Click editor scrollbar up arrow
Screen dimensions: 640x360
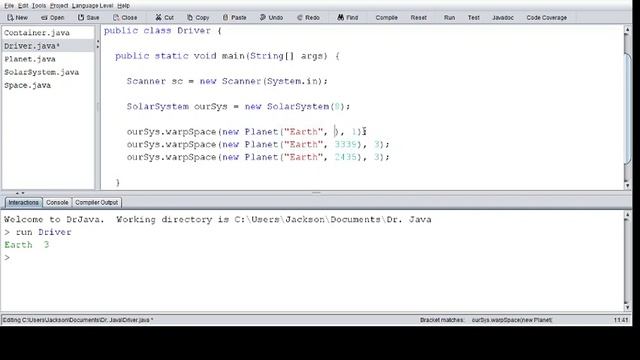click(x=627, y=30)
